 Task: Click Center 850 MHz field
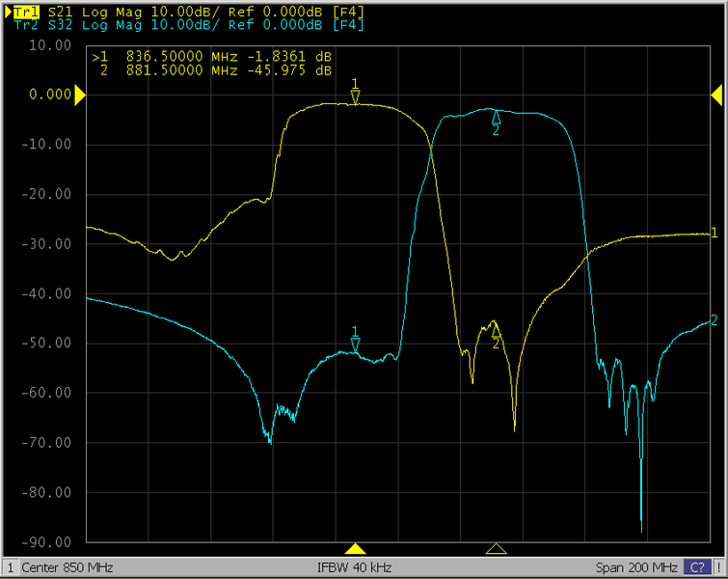(x=67, y=567)
